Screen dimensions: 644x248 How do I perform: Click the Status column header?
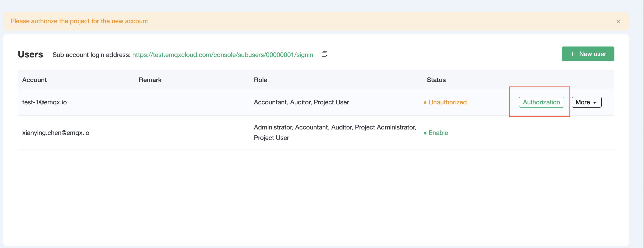coord(436,80)
